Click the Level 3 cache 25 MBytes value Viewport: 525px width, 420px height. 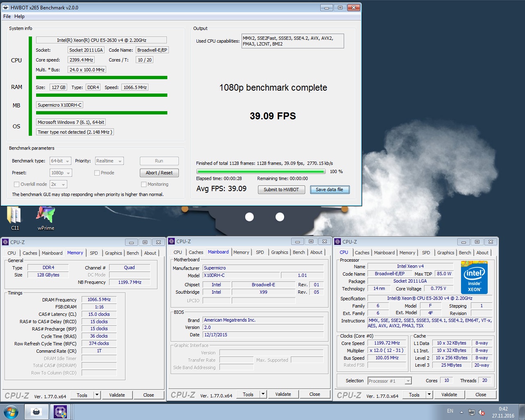point(451,365)
